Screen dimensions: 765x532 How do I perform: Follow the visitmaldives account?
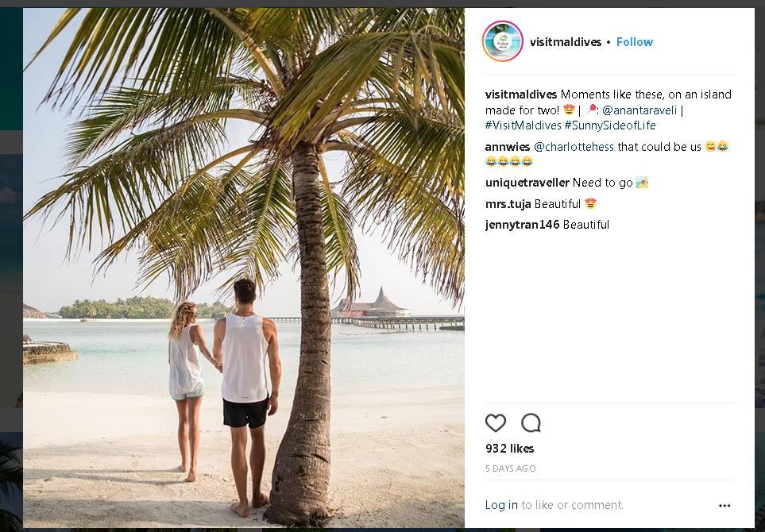click(x=634, y=42)
